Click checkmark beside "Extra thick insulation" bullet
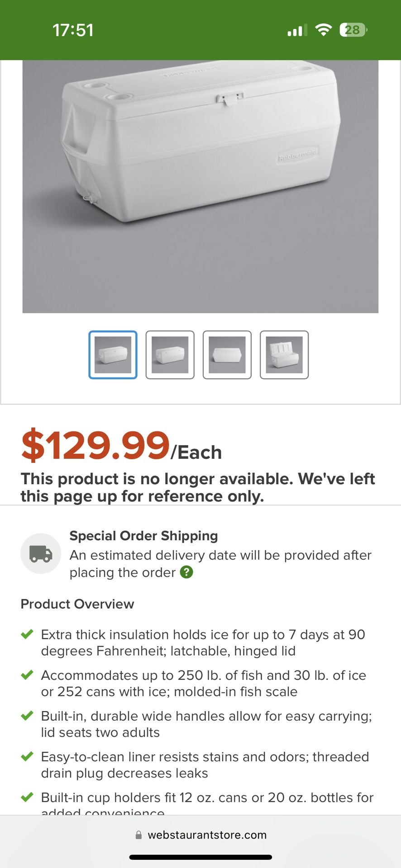 pos(27,634)
